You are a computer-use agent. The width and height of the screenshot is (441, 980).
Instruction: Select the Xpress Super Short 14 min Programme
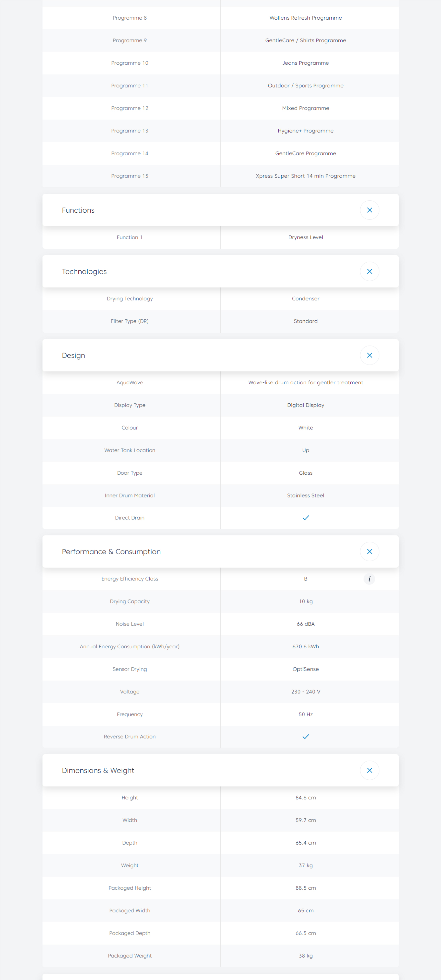(x=306, y=176)
